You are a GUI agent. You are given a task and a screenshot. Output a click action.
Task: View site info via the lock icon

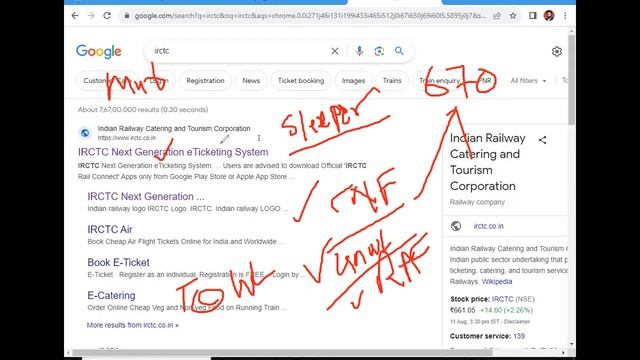tap(127, 16)
